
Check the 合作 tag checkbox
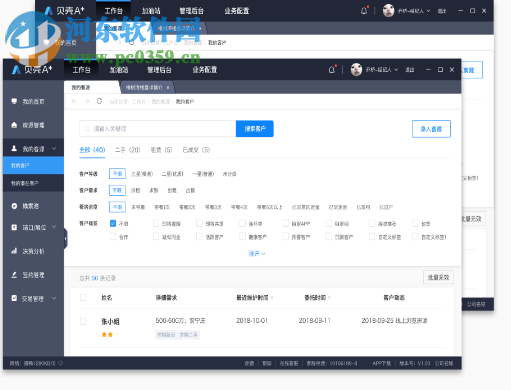113,237
